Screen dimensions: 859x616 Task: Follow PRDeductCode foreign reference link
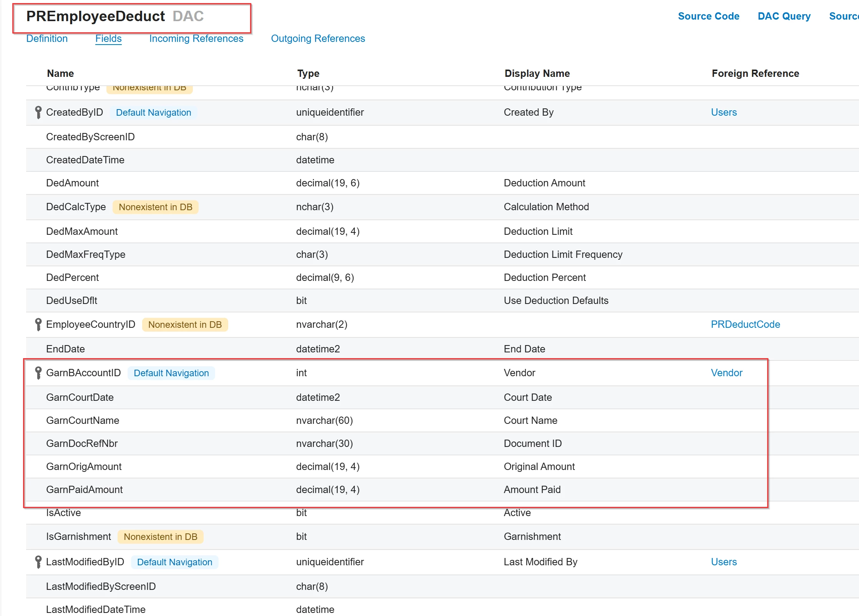coord(745,324)
